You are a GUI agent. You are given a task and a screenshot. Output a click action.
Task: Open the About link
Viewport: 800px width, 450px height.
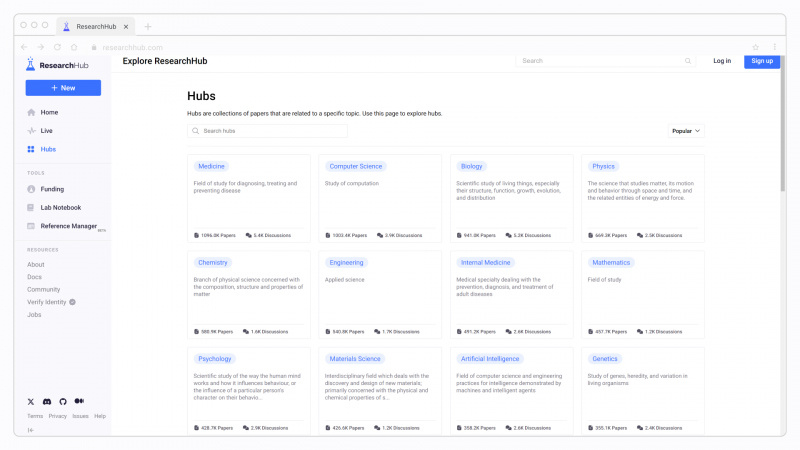[36, 264]
